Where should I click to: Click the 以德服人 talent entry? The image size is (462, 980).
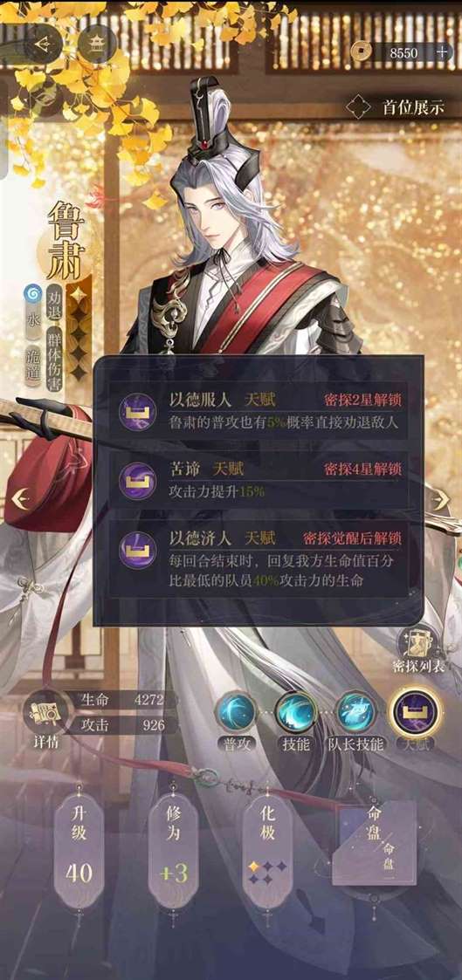(259, 410)
